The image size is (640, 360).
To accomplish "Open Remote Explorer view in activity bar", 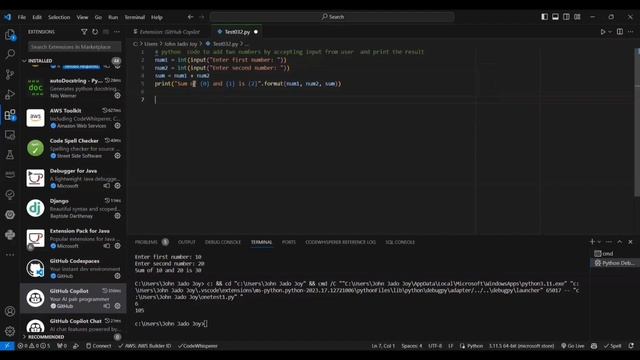I will (x=10, y=135).
